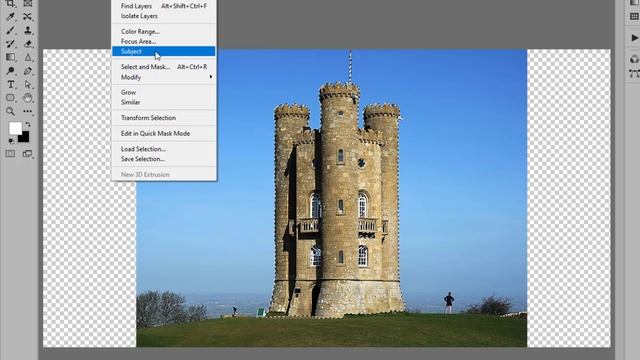Viewport: 640px width, 360px height.
Task: Open the Actions panel play icon
Action: [x=634, y=38]
